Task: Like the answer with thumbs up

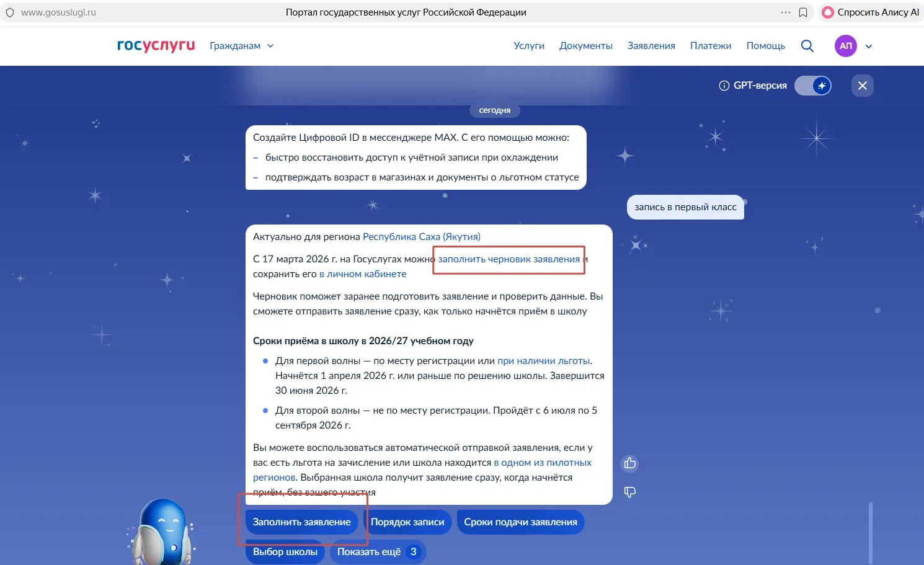Action: click(x=630, y=463)
